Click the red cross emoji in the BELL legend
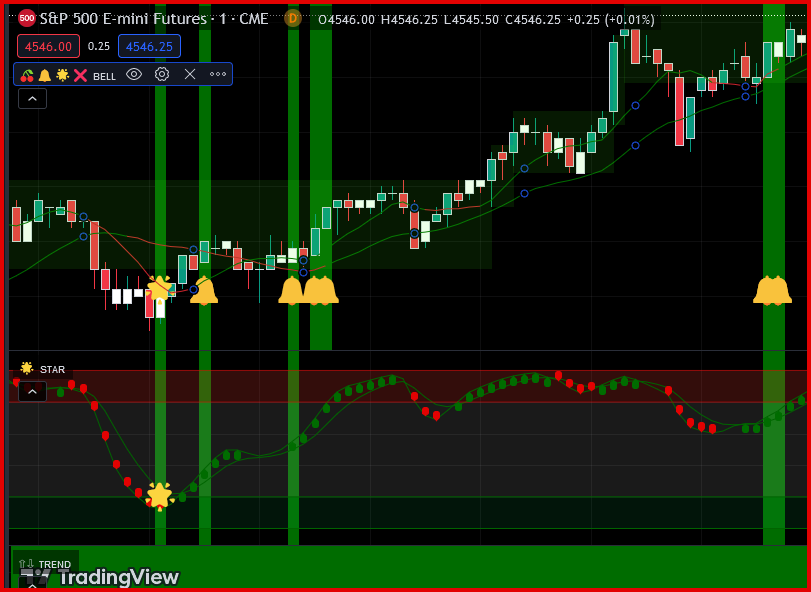811x592 pixels. click(80, 75)
